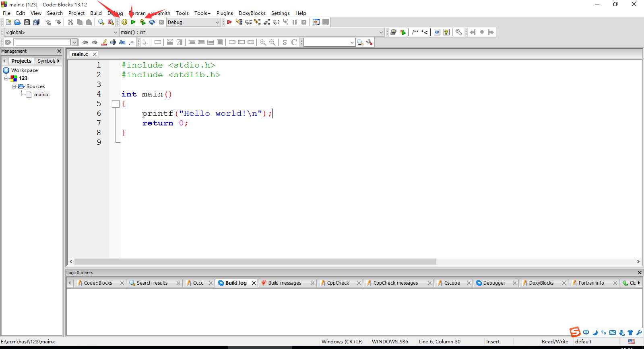The width and height of the screenshot is (644, 349).
Task: Click the Save all files icon
Action: (36, 22)
